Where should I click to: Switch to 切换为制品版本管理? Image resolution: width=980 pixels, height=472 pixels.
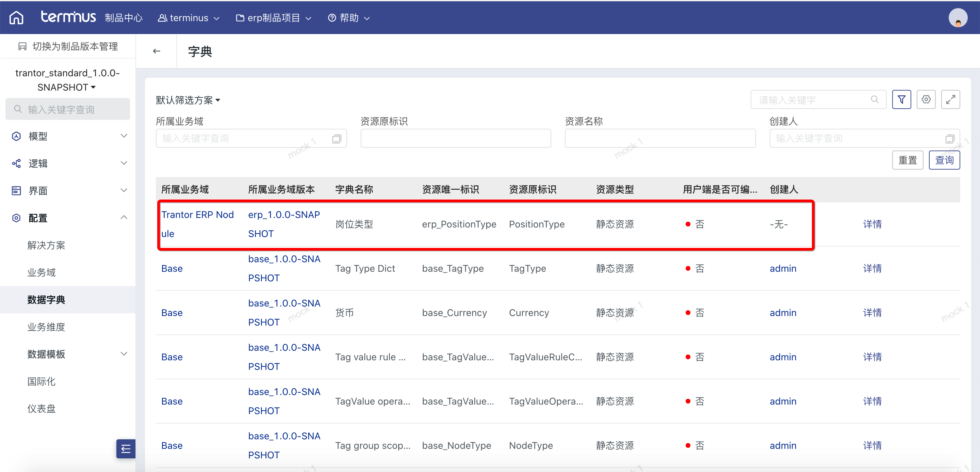tap(68, 46)
